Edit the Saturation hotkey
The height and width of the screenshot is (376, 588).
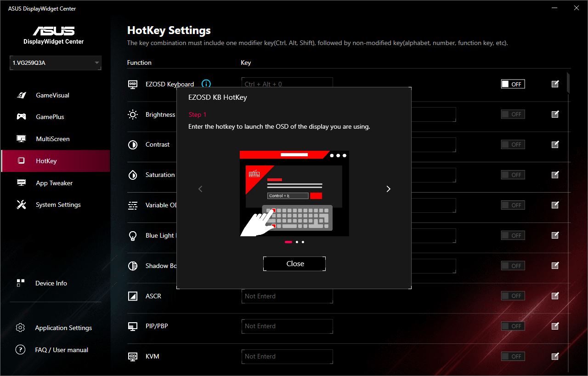point(555,175)
